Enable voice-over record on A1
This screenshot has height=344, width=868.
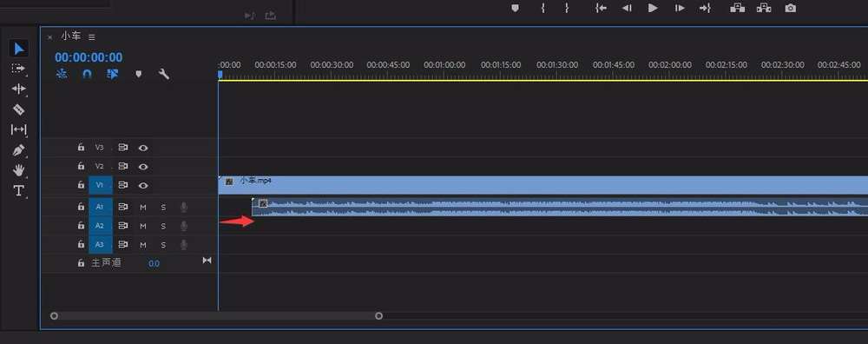tap(184, 208)
